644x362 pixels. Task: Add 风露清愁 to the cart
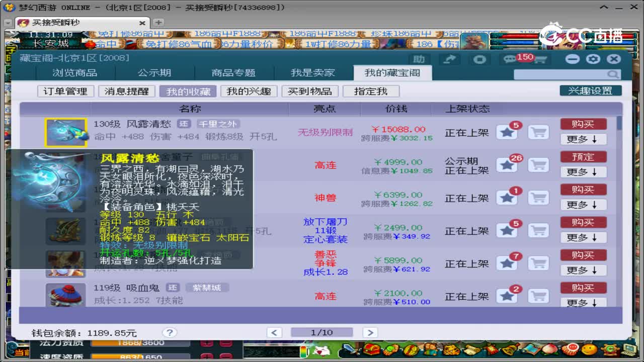click(x=538, y=132)
